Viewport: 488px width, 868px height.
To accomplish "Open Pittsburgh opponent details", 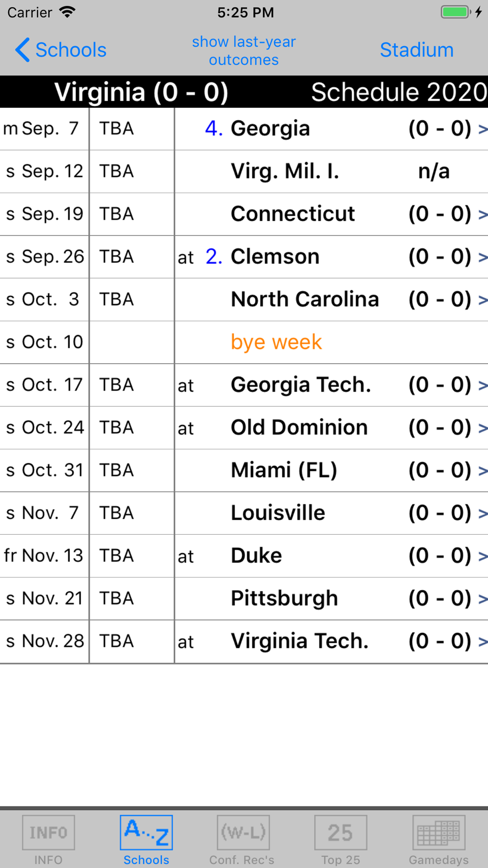I will click(x=284, y=599).
